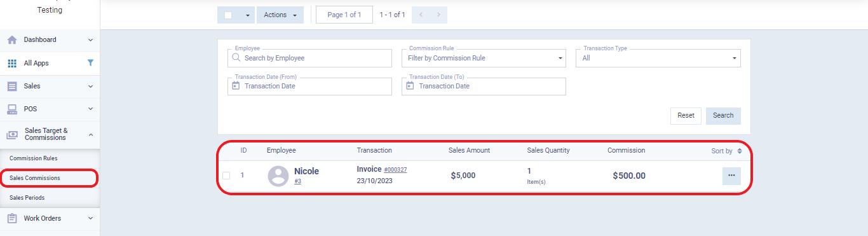Expand the Commission Rule filter dropdown
Screen dimensions: 868x236
484,58
